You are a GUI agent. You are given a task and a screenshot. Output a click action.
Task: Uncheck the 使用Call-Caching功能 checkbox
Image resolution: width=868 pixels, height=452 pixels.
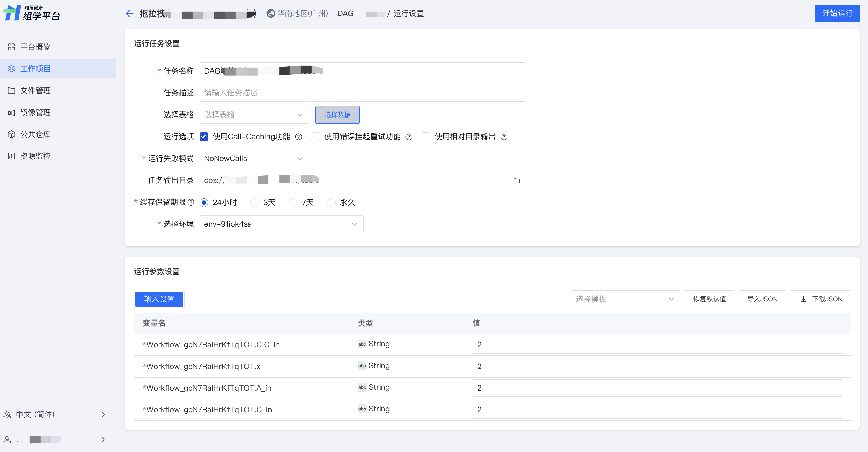[x=204, y=137]
